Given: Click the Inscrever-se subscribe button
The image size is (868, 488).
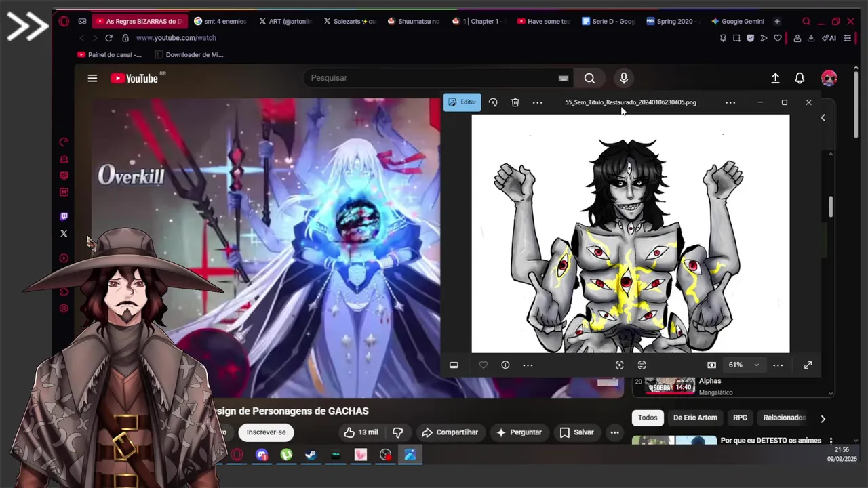Looking at the screenshot, I should point(266,432).
